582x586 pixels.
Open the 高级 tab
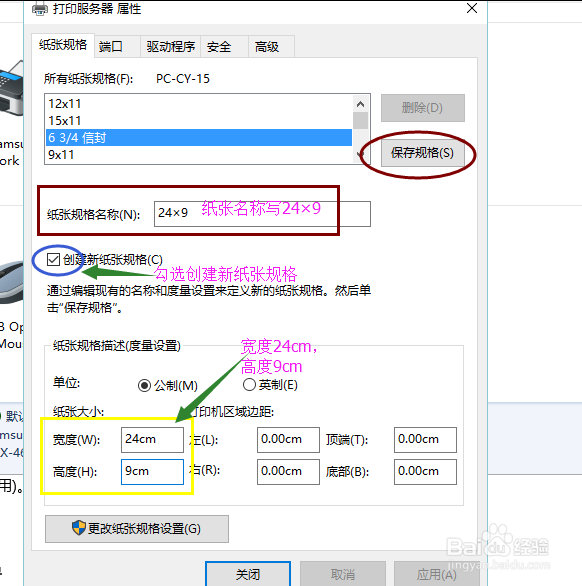[x=271, y=47]
